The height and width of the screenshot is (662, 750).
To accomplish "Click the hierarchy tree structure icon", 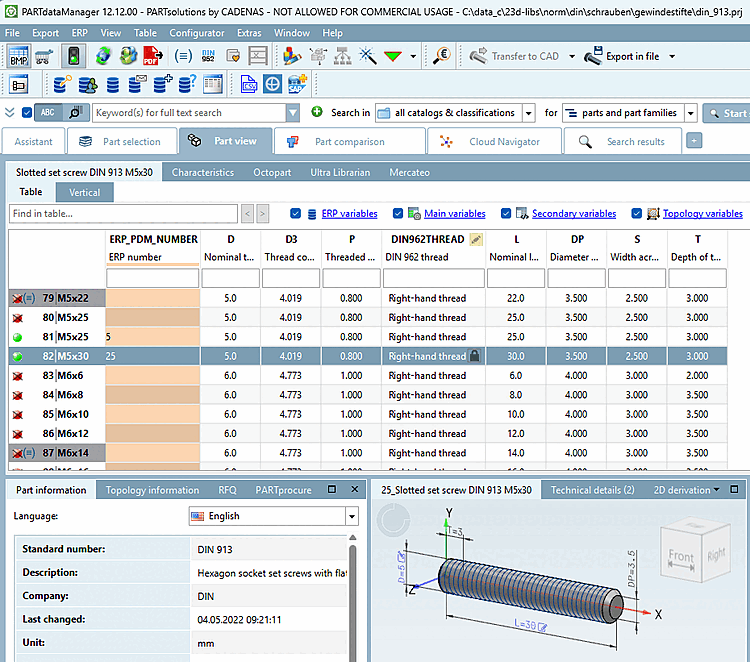I will (342, 56).
